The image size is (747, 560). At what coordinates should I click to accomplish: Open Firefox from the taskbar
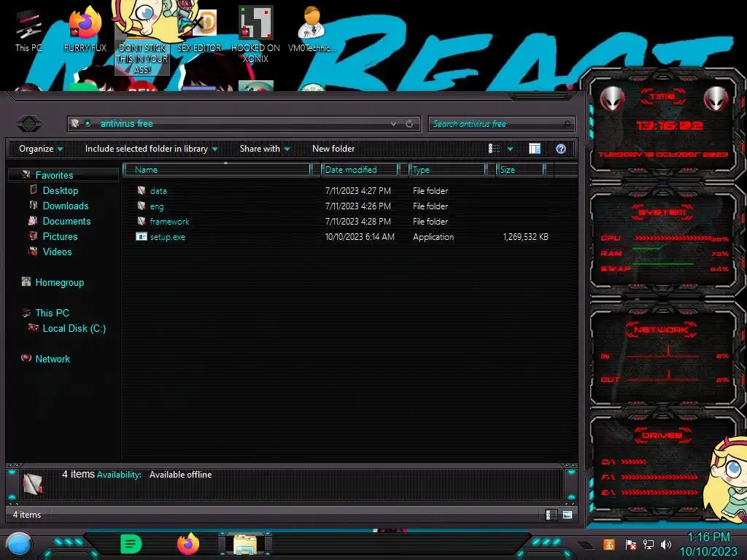tap(187, 544)
